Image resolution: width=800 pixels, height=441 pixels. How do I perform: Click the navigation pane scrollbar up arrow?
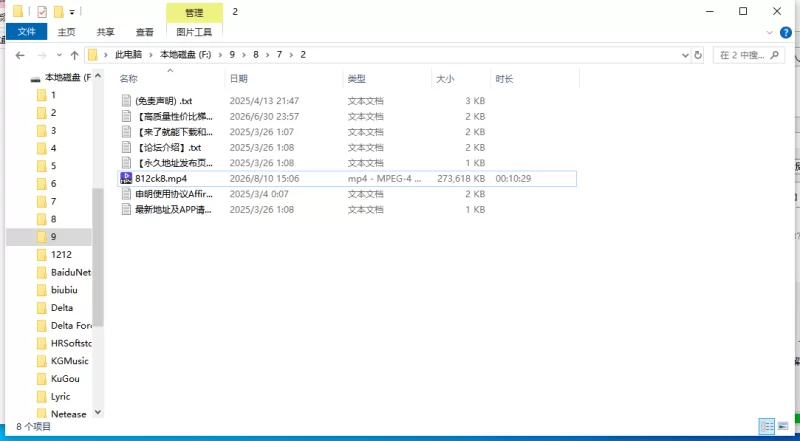98,76
